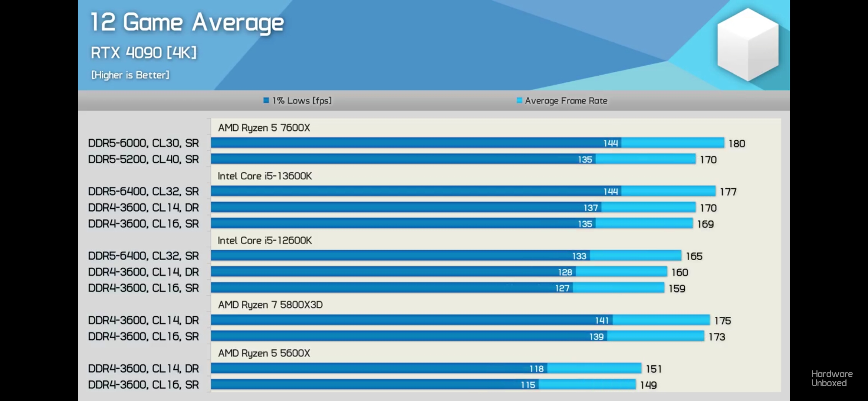Click the Intel Core i5-12600K heading

click(264, 241)
